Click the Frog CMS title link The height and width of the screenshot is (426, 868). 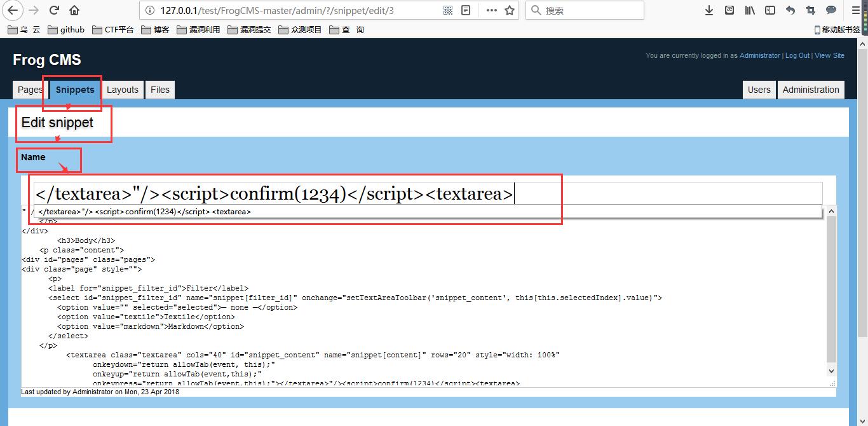coord(47,60)
